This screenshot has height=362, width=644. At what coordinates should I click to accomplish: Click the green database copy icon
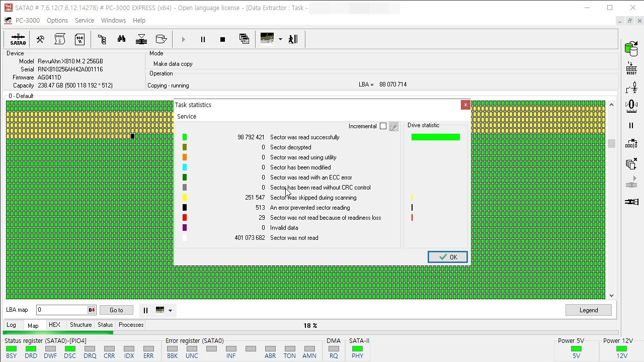click(x=631, y=49)
